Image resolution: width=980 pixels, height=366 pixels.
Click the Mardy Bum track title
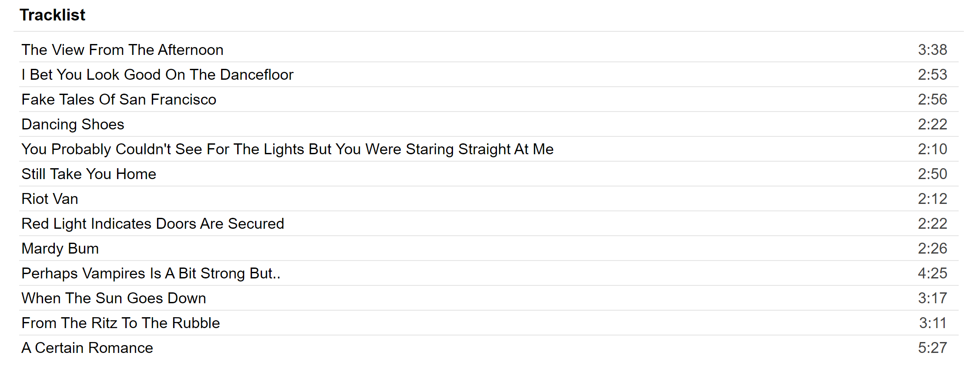[x=60, y=248]
